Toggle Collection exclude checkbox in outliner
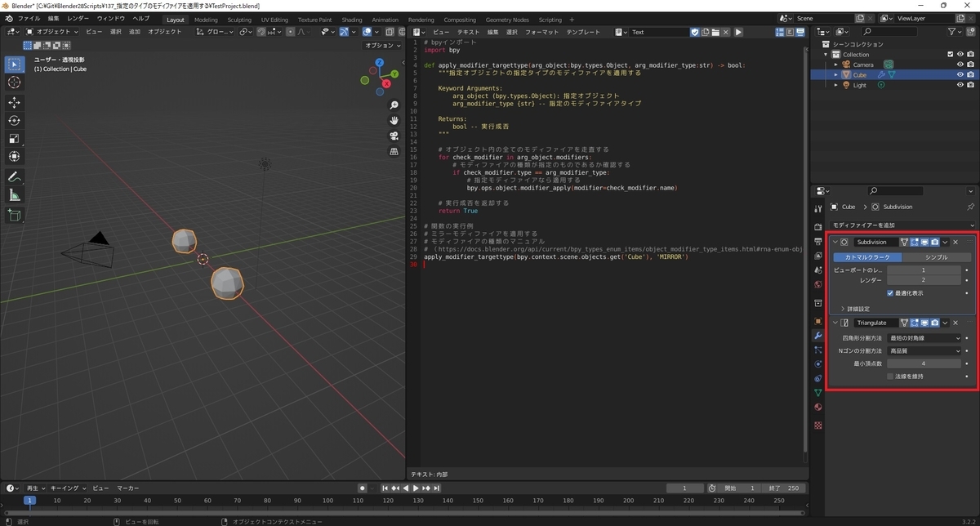Screen dimensions: 980x526 click(950, 54)
